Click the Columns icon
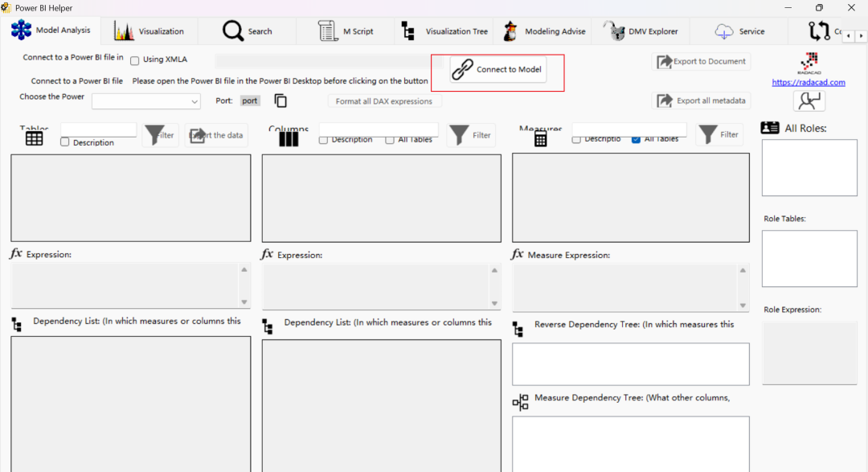Screen dimensions: 868x472 pyautogui.click(x=289, y=139)
